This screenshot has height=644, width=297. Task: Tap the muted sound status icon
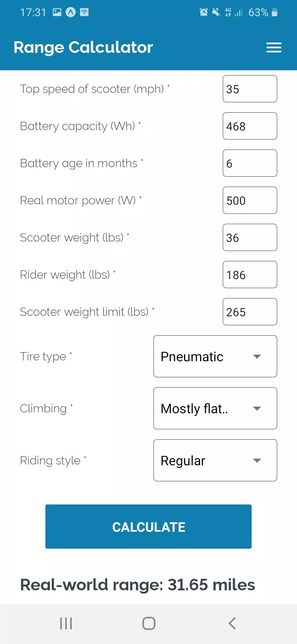tap(216, 12)
